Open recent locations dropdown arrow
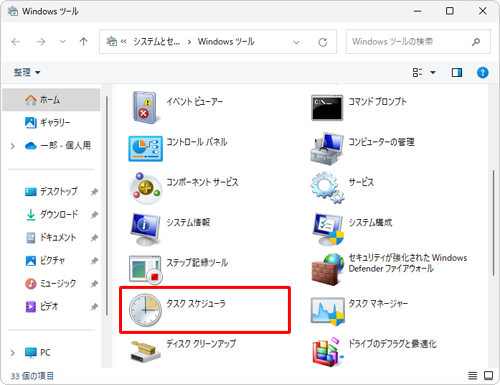Image resolution: width=500 pixels, height=385 pixels. [x=62, y=42]
